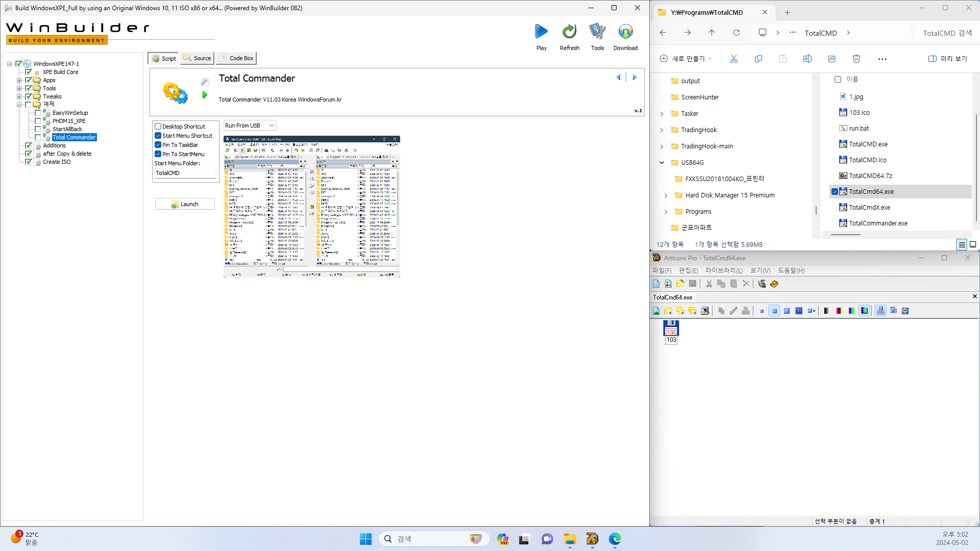The image size is (980, 551).
Task: Click the painter figure icon in ArtIcons
Action: click(762, 284)
